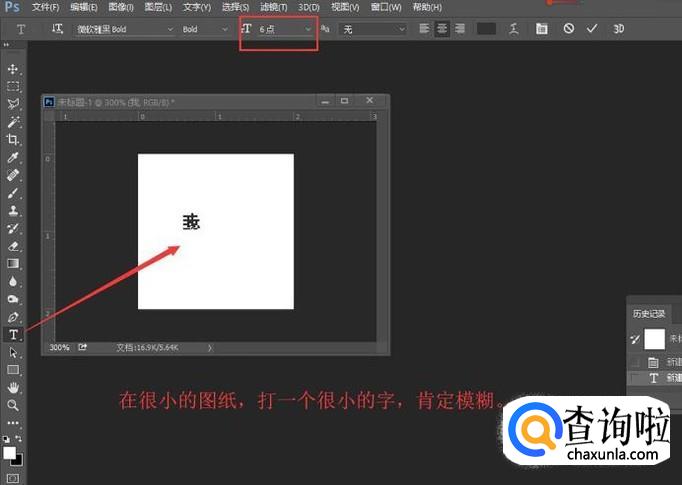Click the 6点 font size field
Viewport: 682px width, 485px height.
(x=280, y=29)
